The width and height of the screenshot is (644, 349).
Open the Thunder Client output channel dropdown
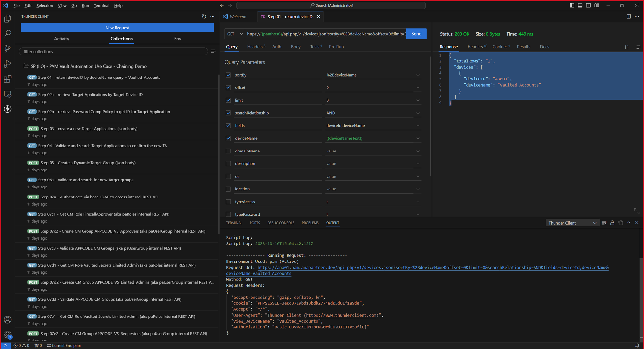pyautogui.click(x=572, y=223)
